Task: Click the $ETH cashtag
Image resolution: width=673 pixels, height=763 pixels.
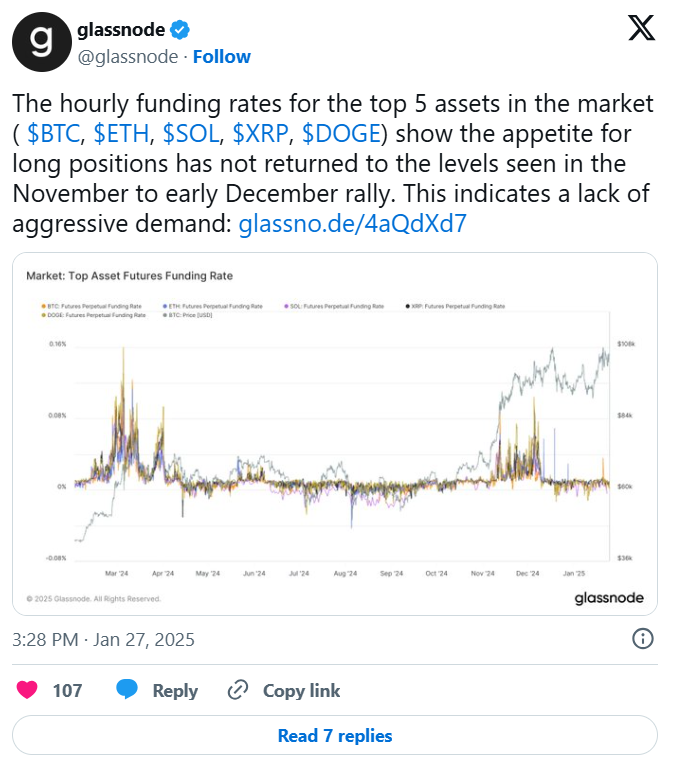Action: click(126, 134)
